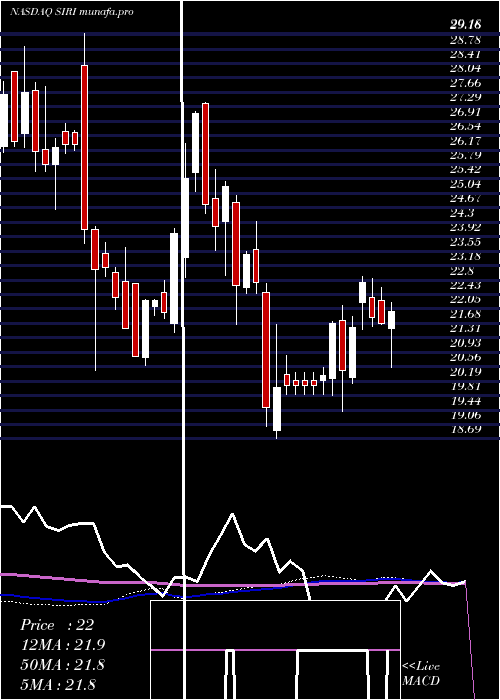Screen dimensions: 500x700
Task: Click the 28.78 price axis label
Action: [465, 40]
